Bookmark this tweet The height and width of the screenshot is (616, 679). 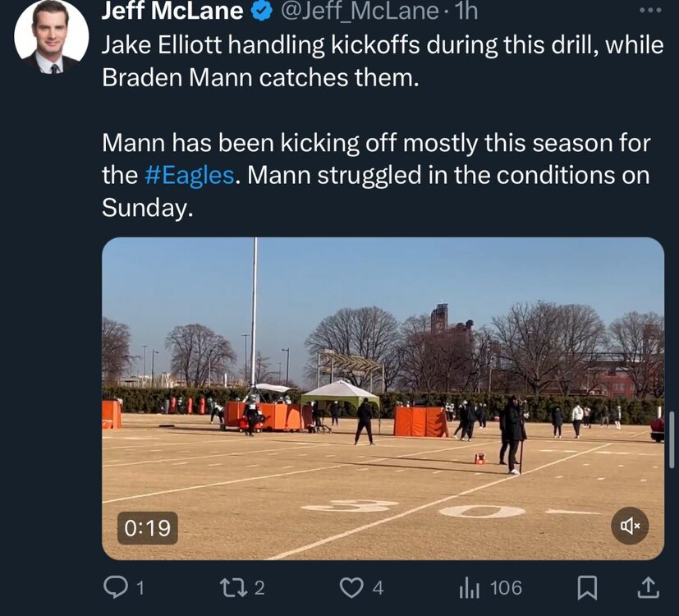tap(588, 588)
